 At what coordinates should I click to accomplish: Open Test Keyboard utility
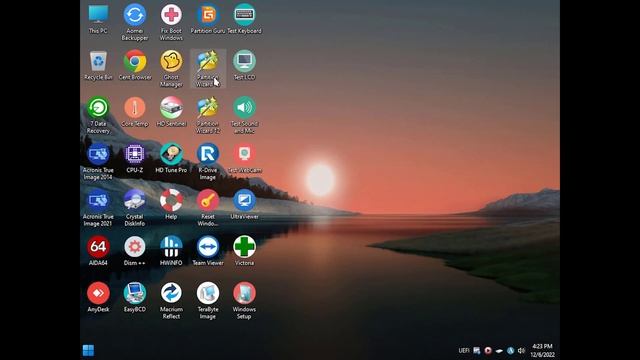point(244,19)
